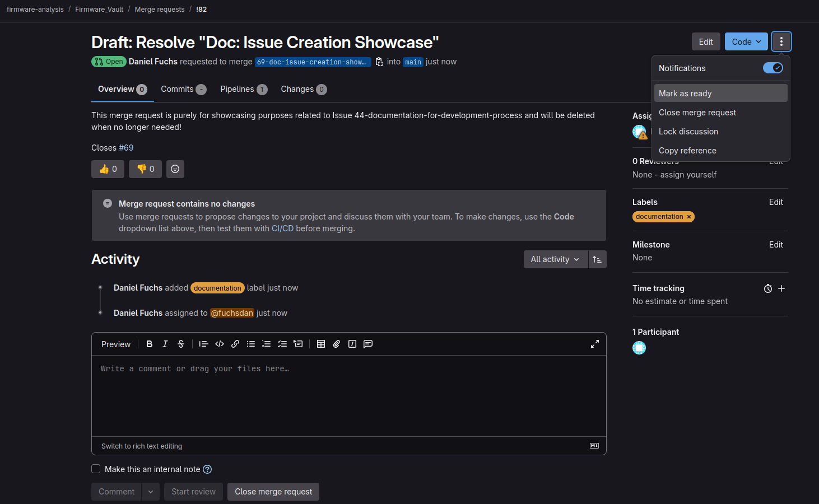Attach a file with the paperclip icon
The width and height of the screenshot is (819, 504).
(x=337, y=344)
